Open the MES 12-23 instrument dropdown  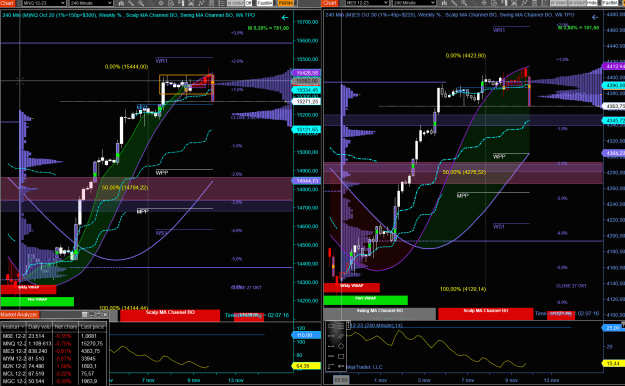tap(367, 3)
